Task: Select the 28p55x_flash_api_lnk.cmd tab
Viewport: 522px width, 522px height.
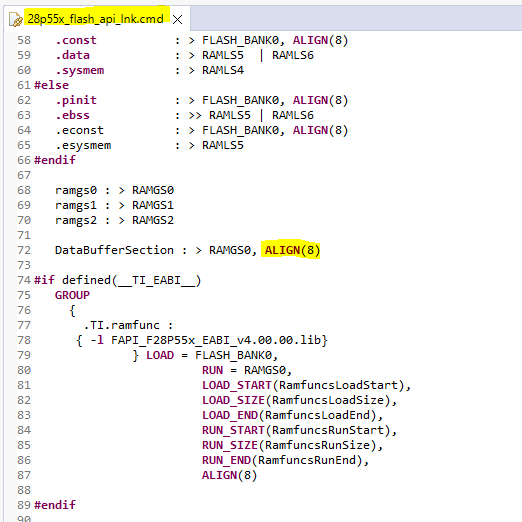Action: tap(96, 19)
